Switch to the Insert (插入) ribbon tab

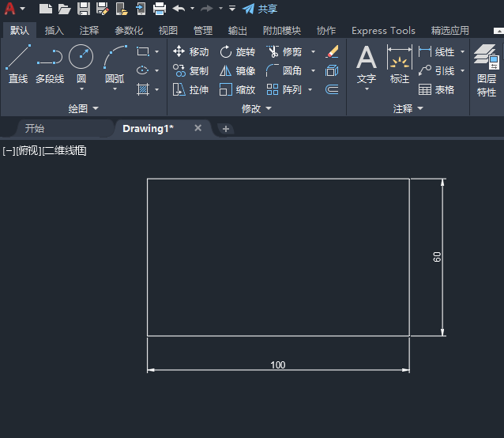(55, 31)
